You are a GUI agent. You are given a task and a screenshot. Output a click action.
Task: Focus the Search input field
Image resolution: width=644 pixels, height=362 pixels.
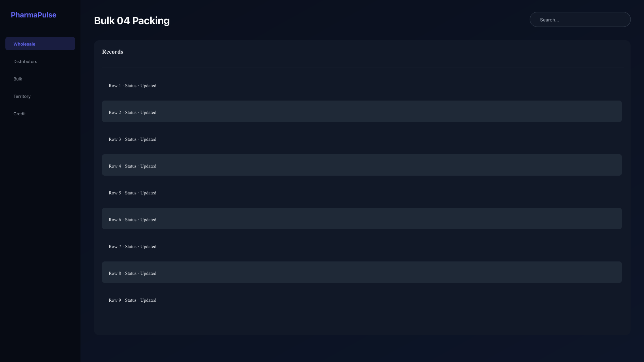pos(580,19)
